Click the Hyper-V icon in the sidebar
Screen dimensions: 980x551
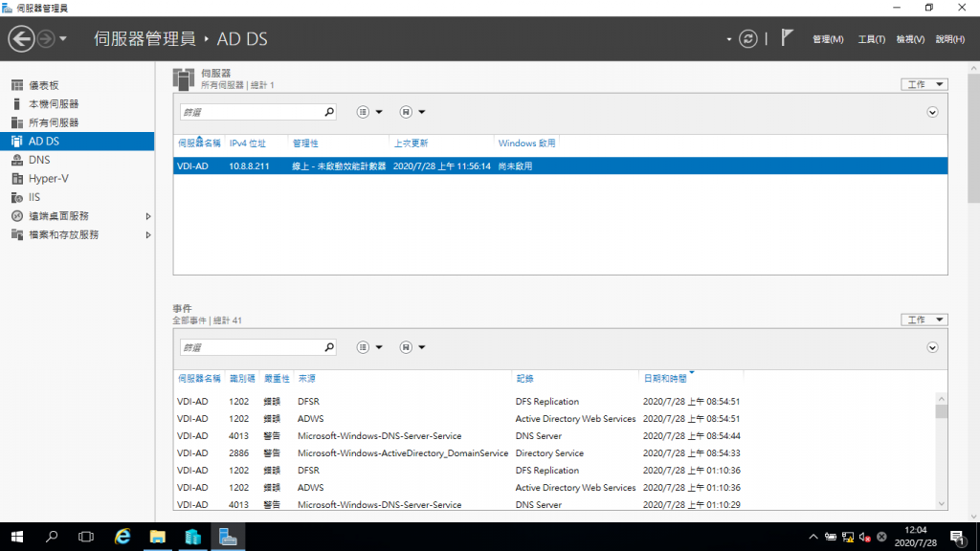coord(17,179)
